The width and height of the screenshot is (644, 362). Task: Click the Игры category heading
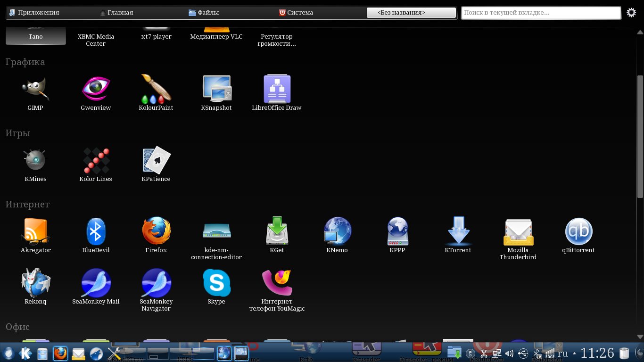point(18,133)
